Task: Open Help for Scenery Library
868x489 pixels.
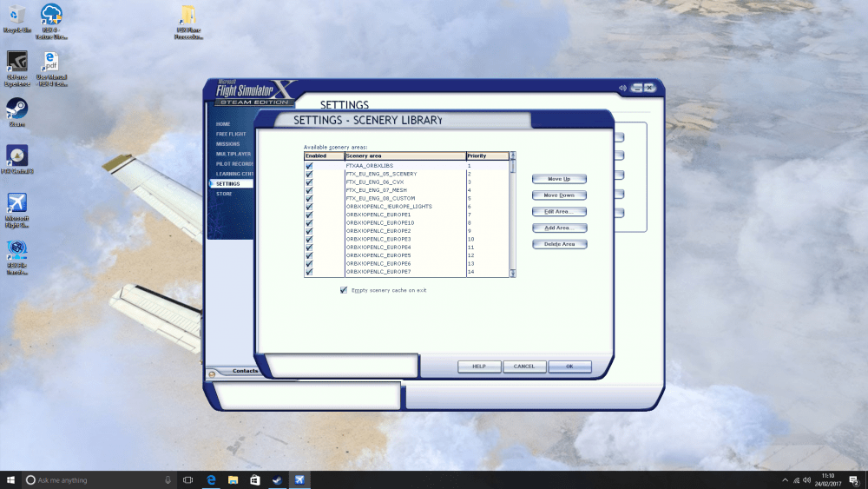Action: pos(479,366)
